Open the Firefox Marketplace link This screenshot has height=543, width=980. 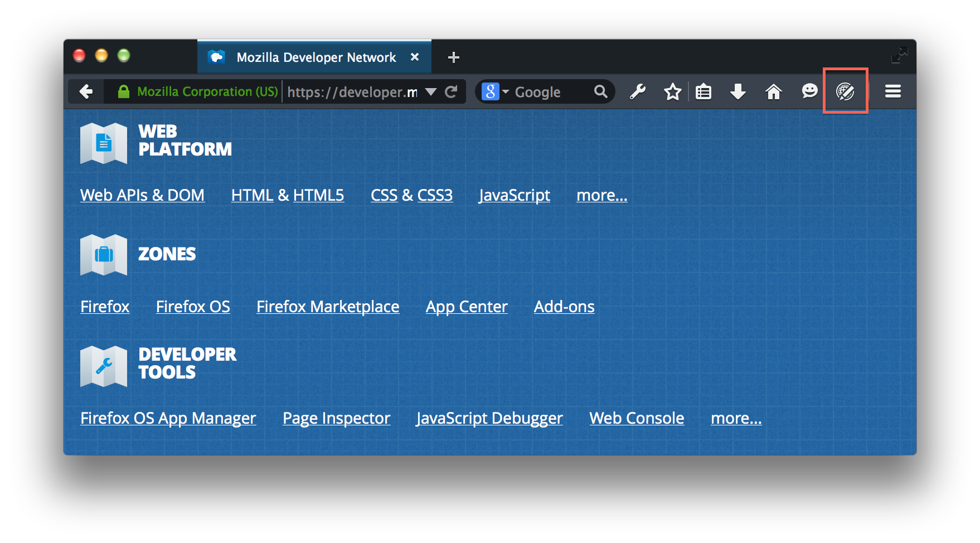tap(328, 307)
